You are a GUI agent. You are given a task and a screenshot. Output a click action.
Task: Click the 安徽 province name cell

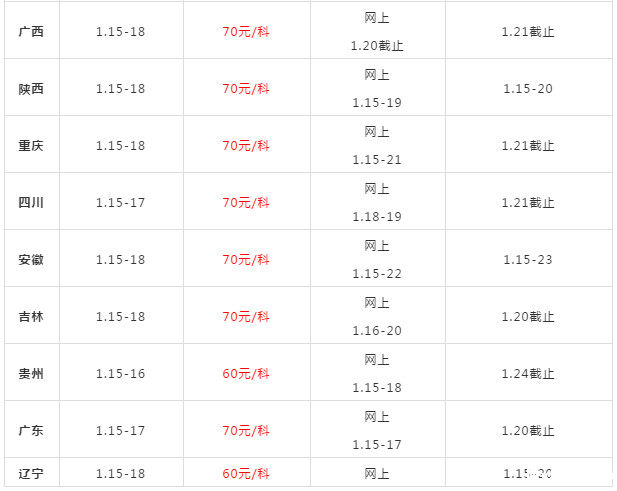coord(31,259)
